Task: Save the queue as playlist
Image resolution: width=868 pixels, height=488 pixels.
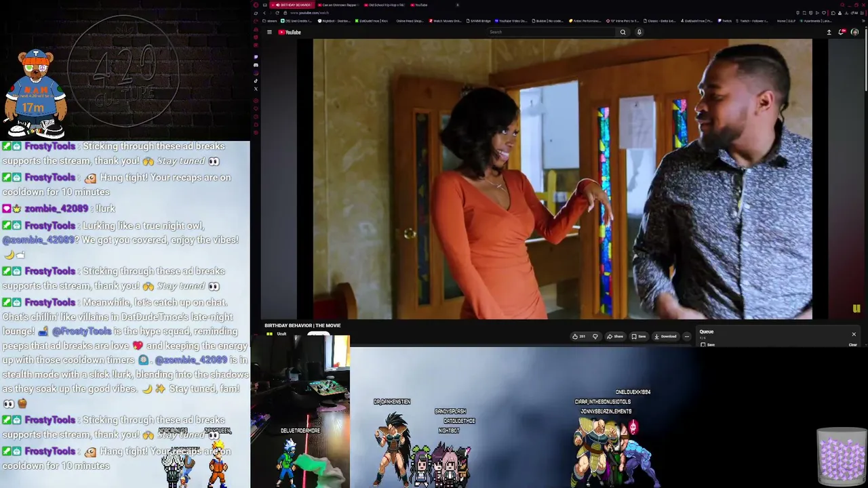Action: coord(707,345)
